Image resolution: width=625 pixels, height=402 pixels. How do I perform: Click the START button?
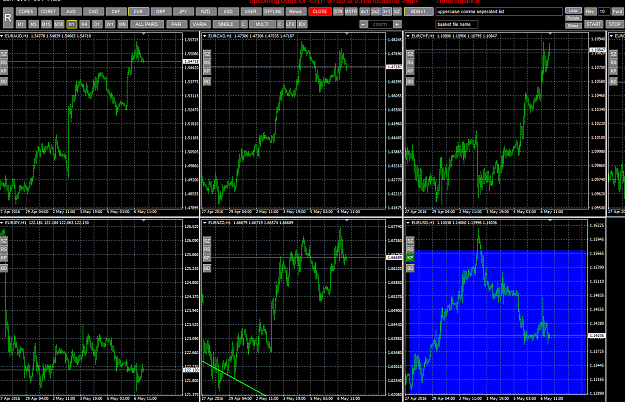coord(594,24)
